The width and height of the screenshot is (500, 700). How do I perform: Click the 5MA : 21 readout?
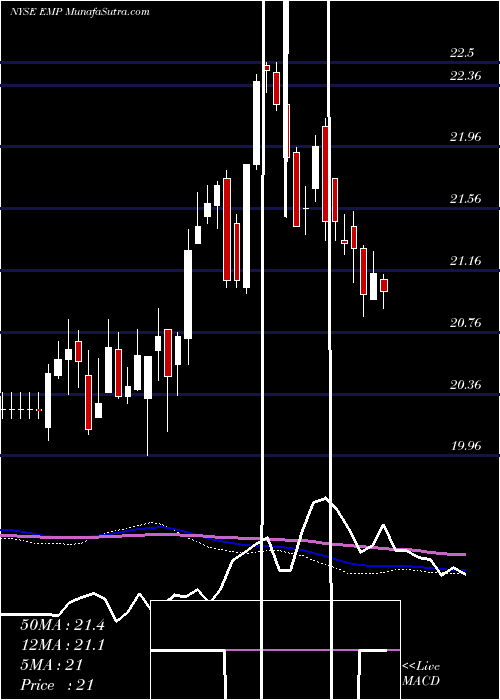pyautogui.click(x=51, y=665)
